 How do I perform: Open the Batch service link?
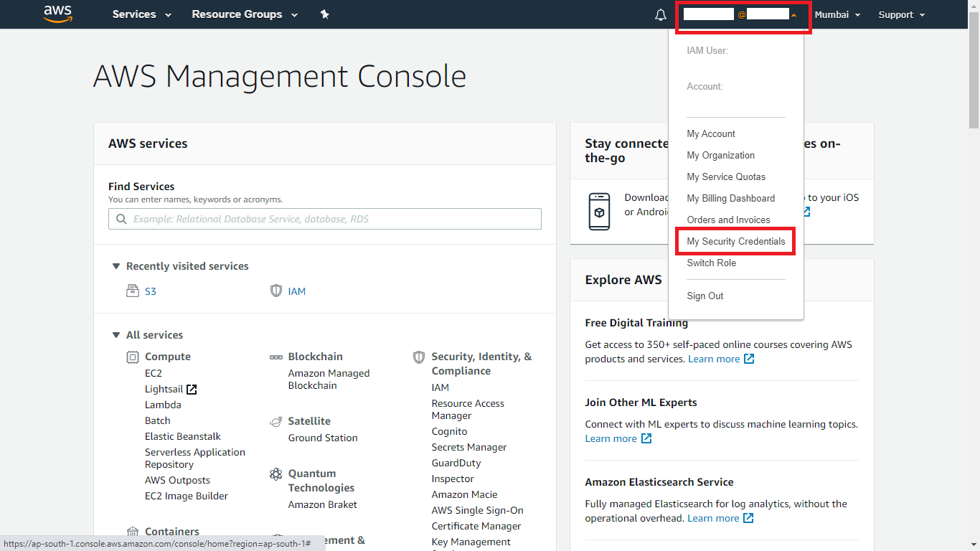pyautogui.click(x=158, y=420)
